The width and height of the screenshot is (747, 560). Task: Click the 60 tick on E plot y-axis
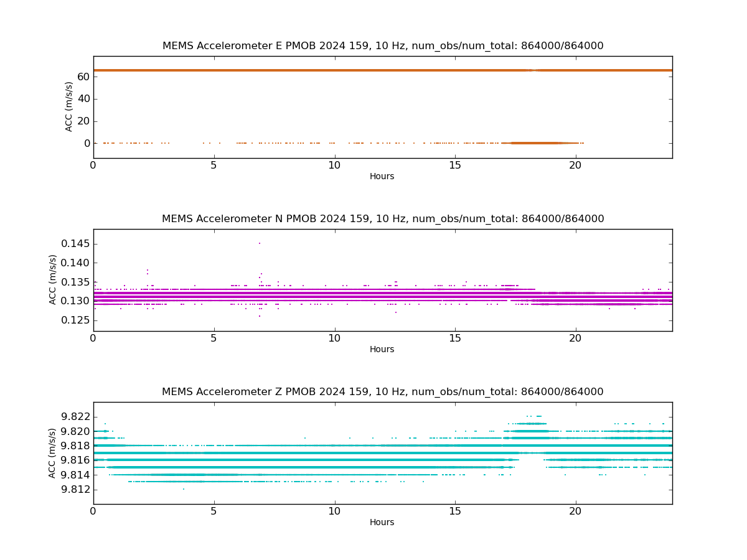click(x=83, y=77)
